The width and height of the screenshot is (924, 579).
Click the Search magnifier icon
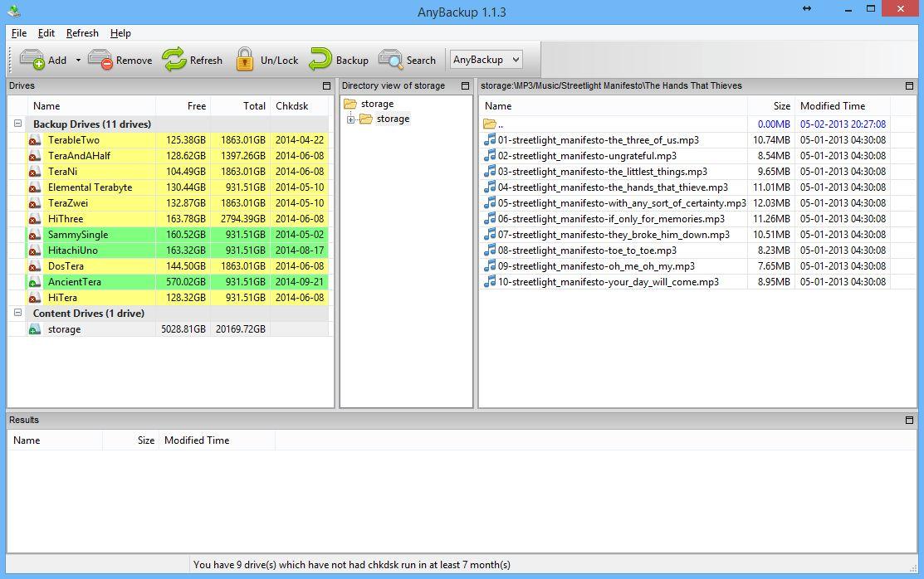[x=390, y=60]
